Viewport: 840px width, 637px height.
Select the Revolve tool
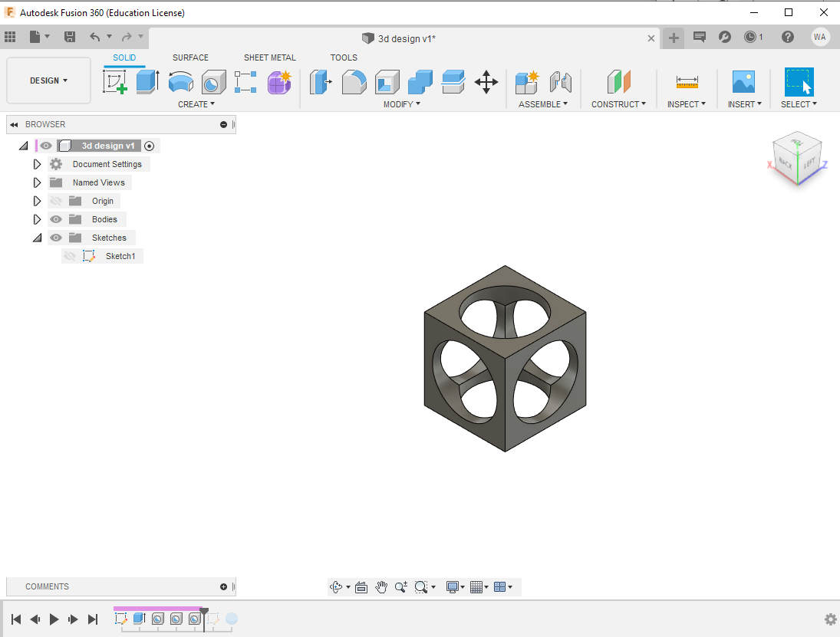(x=180, y=81)
